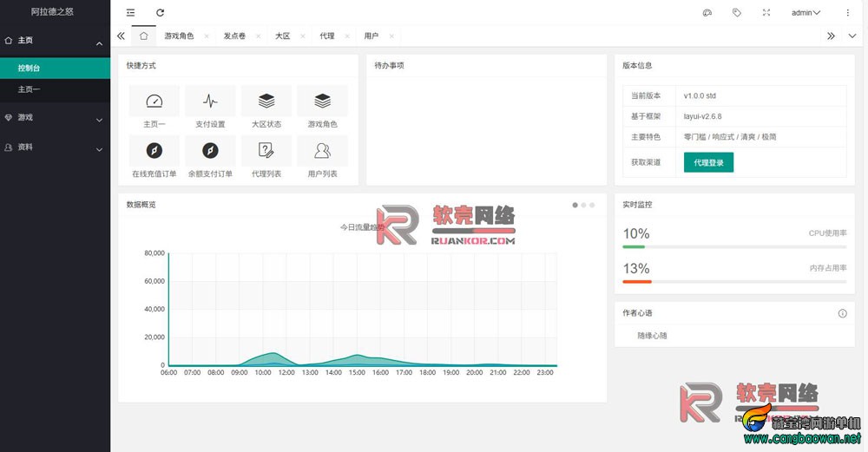Switch to the 发点卷 tab
The height and width of the screenshot is (452, 868).
[x=234, y=36]
